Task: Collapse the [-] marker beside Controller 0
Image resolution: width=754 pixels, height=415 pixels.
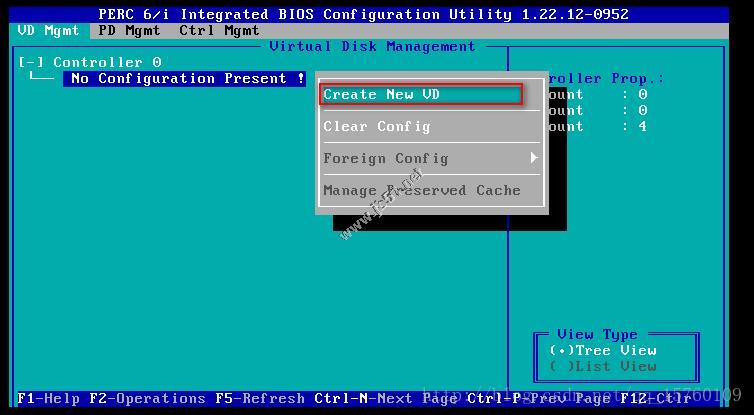Action: point(31,62)
